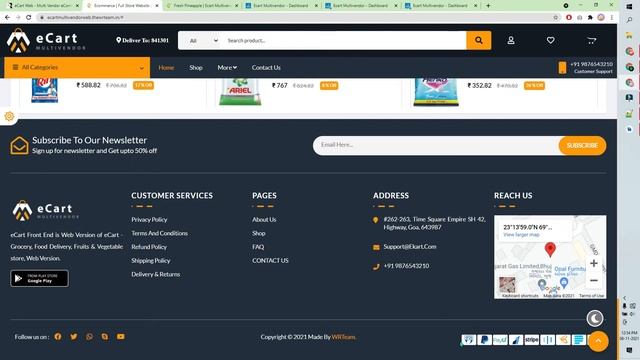640x360 pixels.
Task: Focus the Search product input field
Action: point(344,40)
